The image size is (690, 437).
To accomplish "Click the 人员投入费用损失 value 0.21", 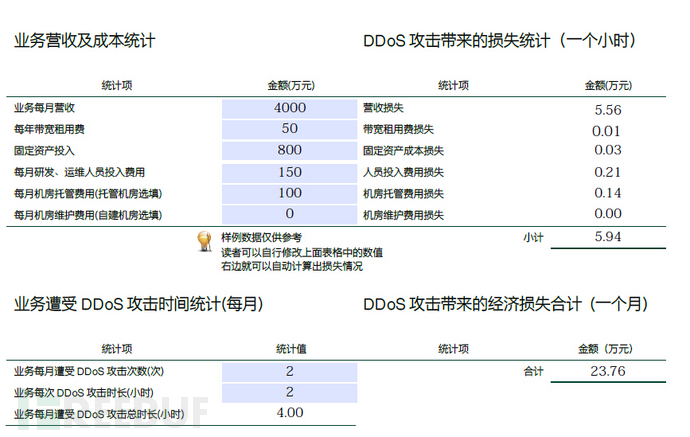I will point(607,172).
